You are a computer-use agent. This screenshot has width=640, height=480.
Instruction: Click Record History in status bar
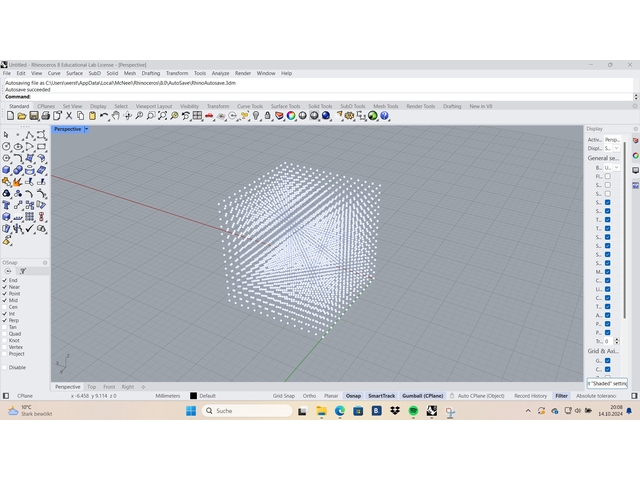tap(530, 396)
